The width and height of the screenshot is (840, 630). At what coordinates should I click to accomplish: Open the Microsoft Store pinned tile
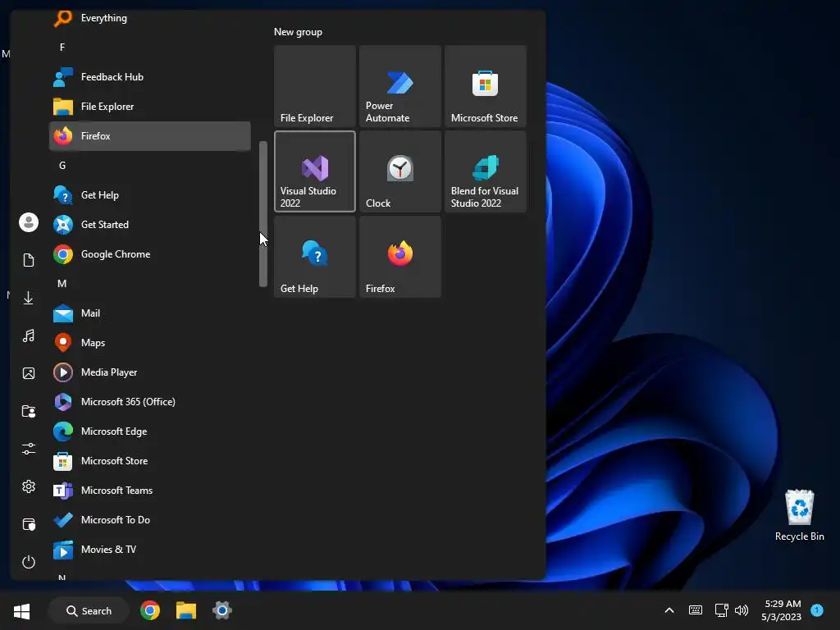coord(486,86)
